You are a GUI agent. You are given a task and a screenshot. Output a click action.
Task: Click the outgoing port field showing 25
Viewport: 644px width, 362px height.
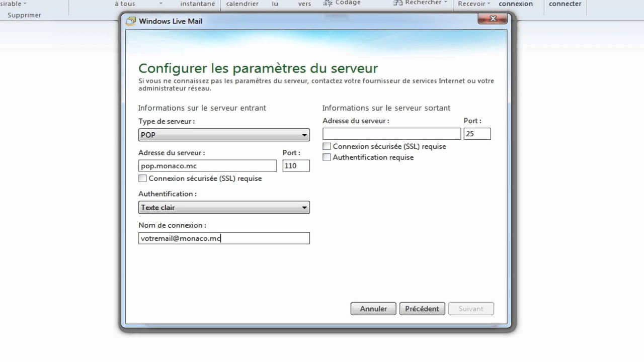click(x=477, y=134)
